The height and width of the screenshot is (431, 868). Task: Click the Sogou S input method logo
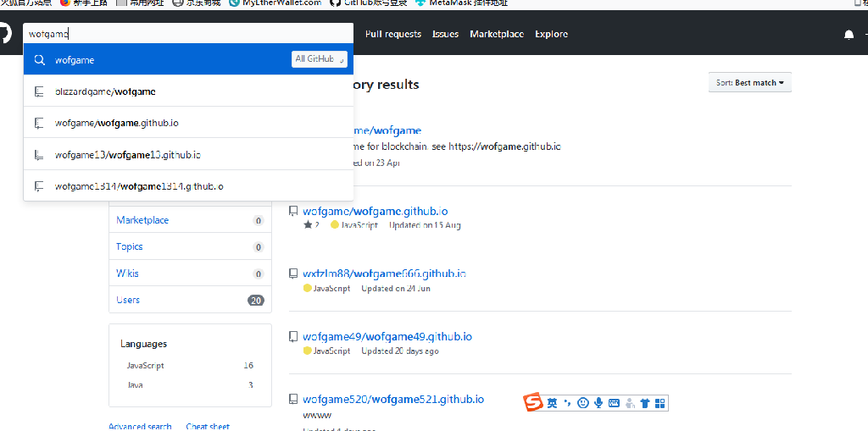click(x=534, y=403)
